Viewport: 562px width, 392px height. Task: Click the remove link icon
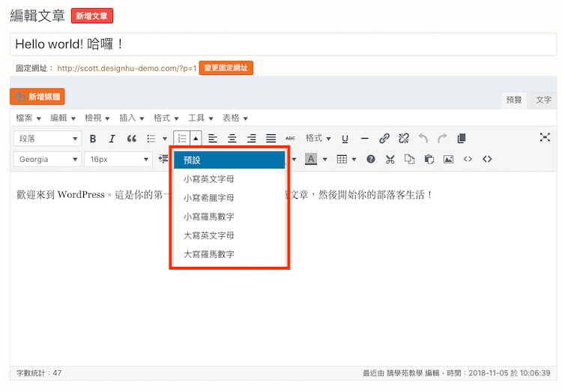404,139
